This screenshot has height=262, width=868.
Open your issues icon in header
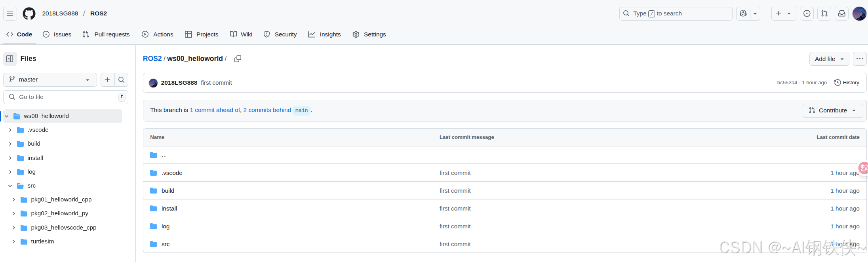[807, 13]
